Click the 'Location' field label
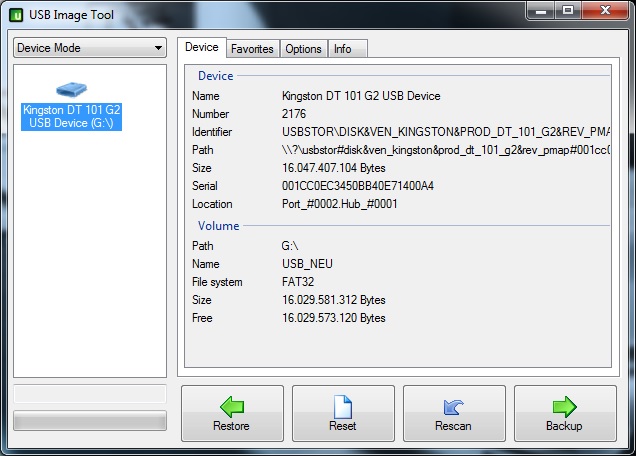Image resolution: width=636 pixels, height=456 pixels. click(212, 204)
